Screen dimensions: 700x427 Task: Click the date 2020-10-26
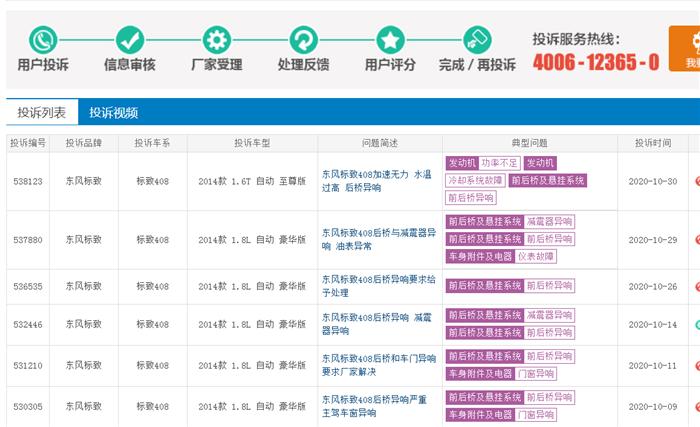coord(653,286)
